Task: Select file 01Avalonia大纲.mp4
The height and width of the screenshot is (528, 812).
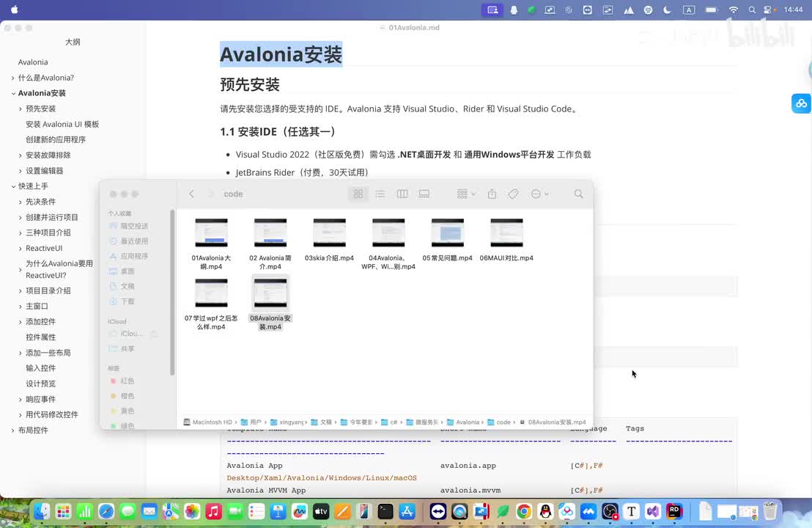Action: 211,243
